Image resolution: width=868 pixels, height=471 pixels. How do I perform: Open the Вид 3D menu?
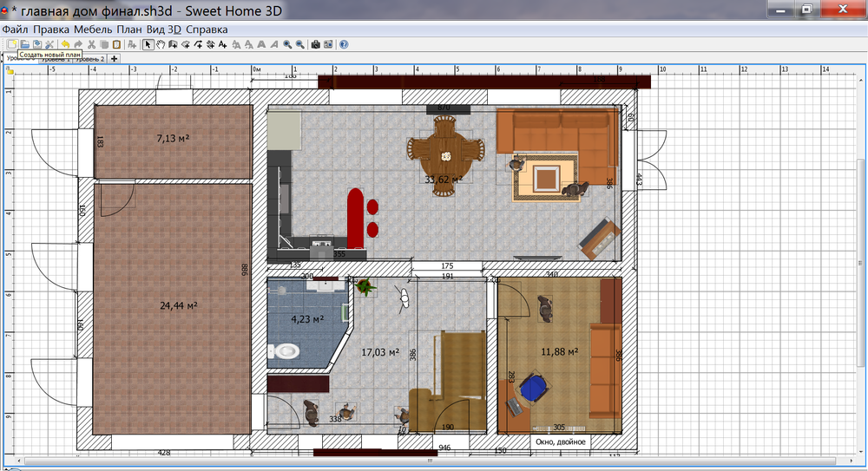(164, 29)
